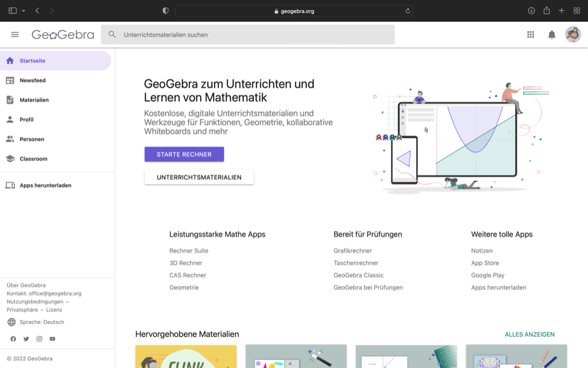This screenshot has height=368, width=588.
Task: Open a new tab with plus icon
Action: click(562, 11)
